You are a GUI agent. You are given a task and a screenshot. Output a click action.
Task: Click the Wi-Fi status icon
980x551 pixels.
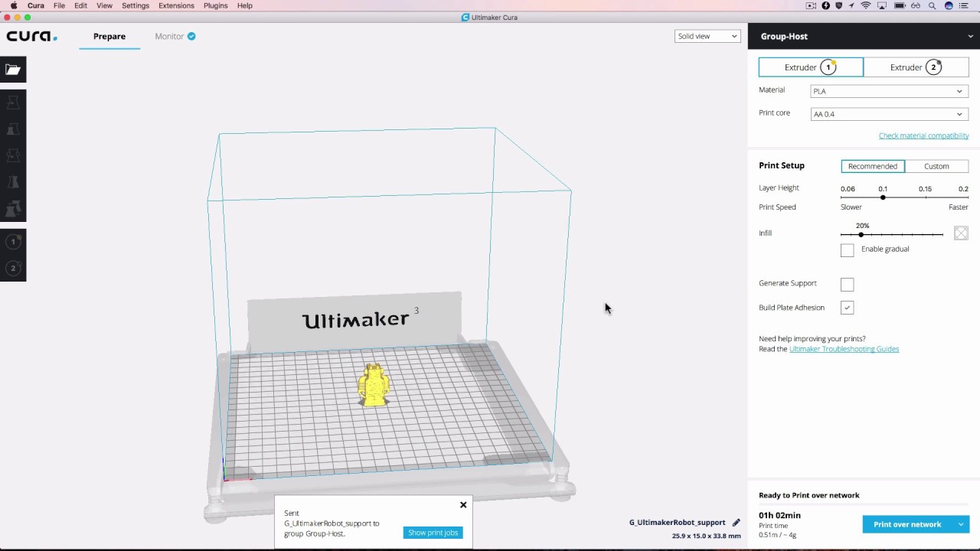click(866, 5)
